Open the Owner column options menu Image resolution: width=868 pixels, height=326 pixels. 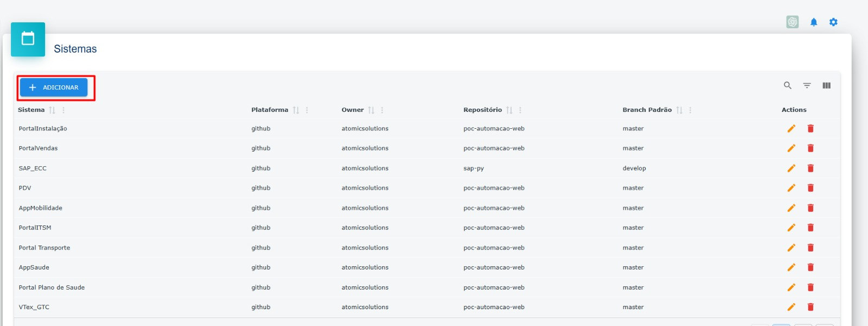382,110
